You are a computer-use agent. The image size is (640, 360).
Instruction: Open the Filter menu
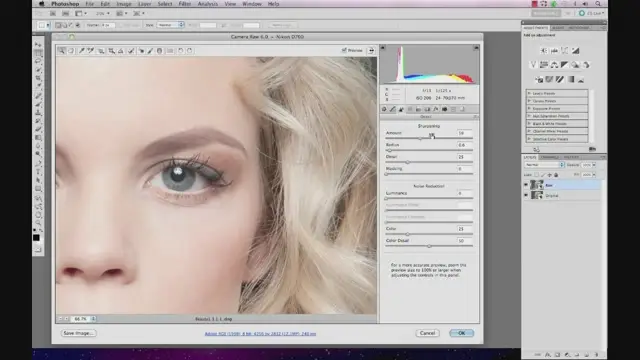[x=184, y=4]
